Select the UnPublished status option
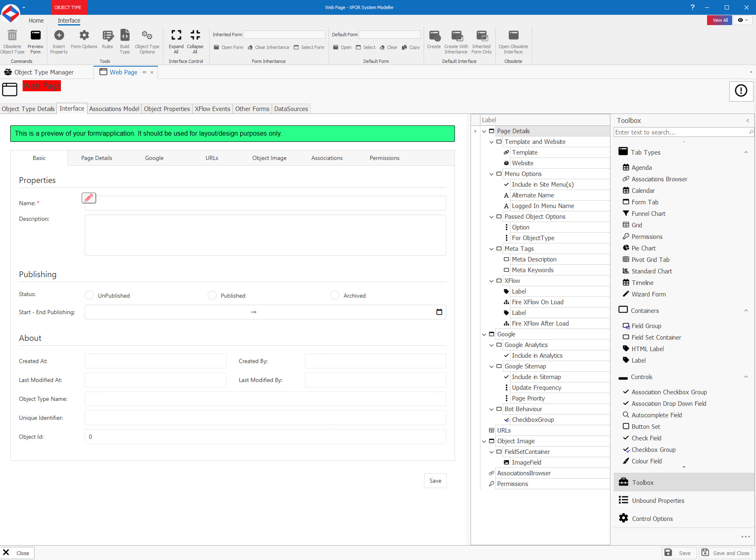Screen dimensions: 756x560 click(89, 295)
